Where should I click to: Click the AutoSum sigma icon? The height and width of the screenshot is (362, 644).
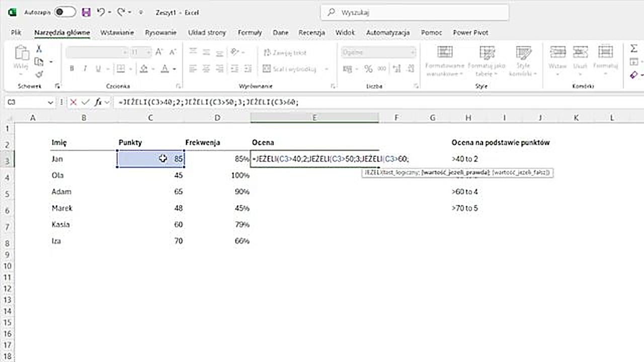[x=633, y=49]
